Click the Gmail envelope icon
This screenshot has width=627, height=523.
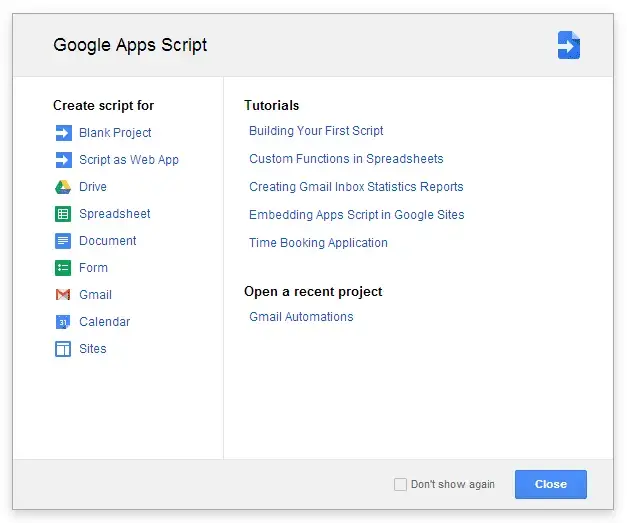coord(62,295)
